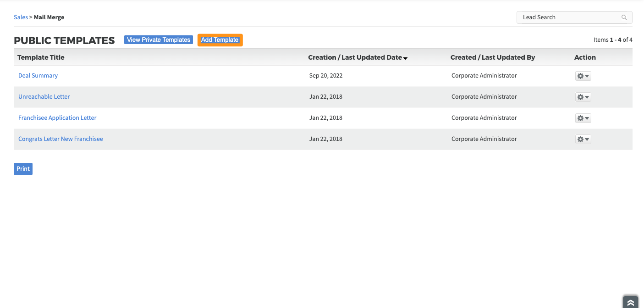Screen dimensions: 644x308
Task: Open gear menu for Franchisee Application Letter
Action: coord(583,118)
